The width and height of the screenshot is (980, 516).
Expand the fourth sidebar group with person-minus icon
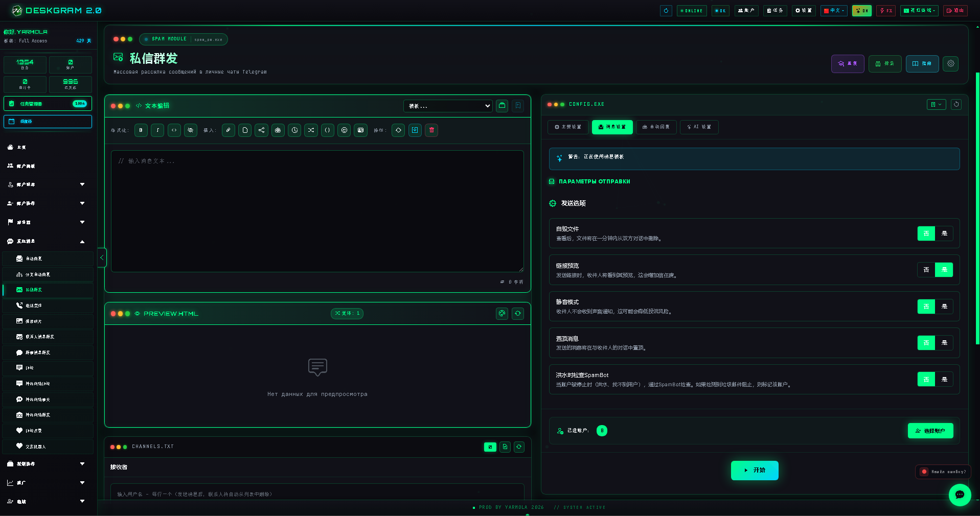click(x=47, y=203)
